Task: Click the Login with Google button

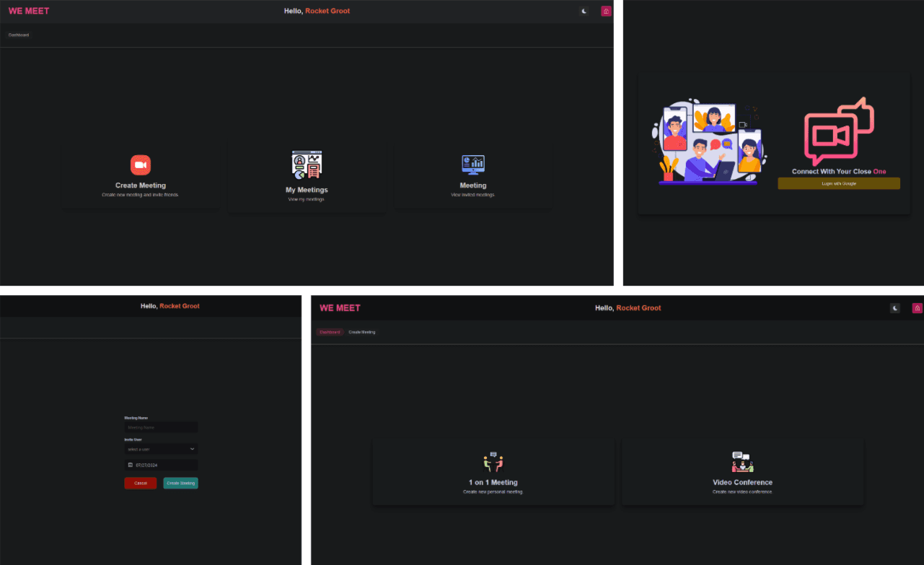Action: (x=839, y=183)
